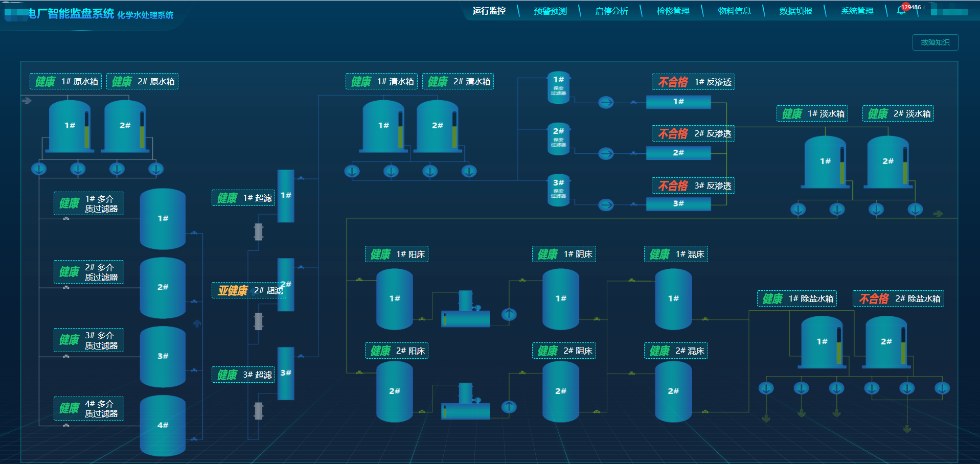Viewport: 980px width, 464px height.
Task: Click the 3# 反渗透 membrane unit
Action: [x=678, y=203]
